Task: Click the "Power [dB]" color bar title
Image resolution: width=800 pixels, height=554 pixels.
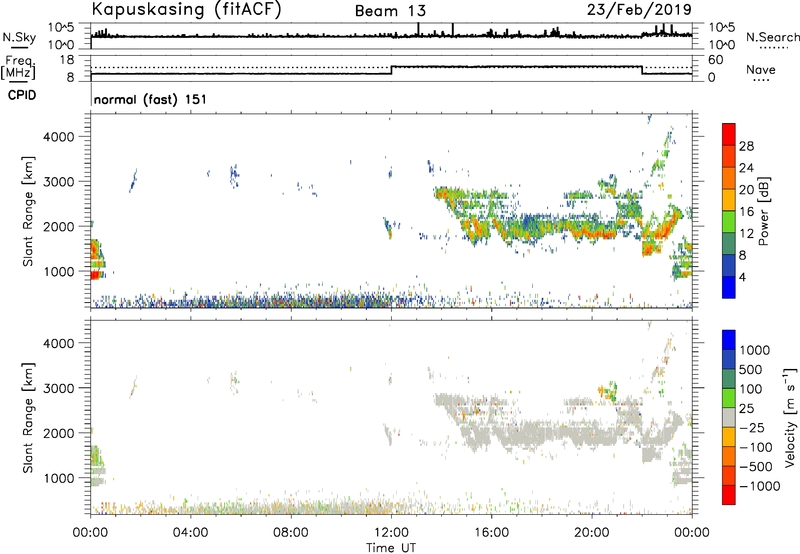Action: [764, 211]
